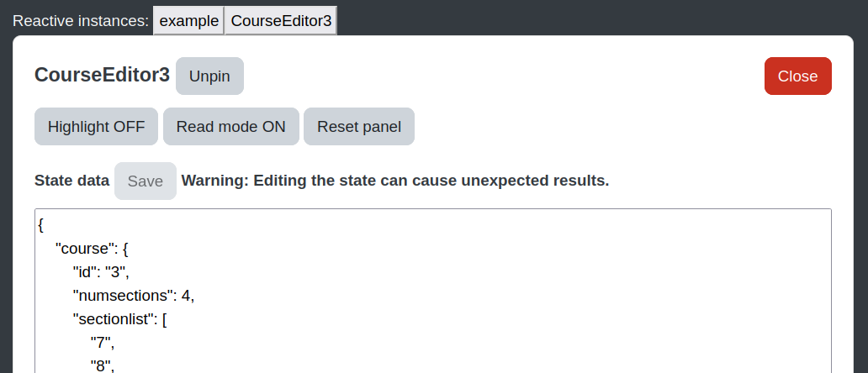Image resolution: width=868 pixels, height=373 pixels.
Task: Place cursor on the "course" key line
Action: click(92, 250)
